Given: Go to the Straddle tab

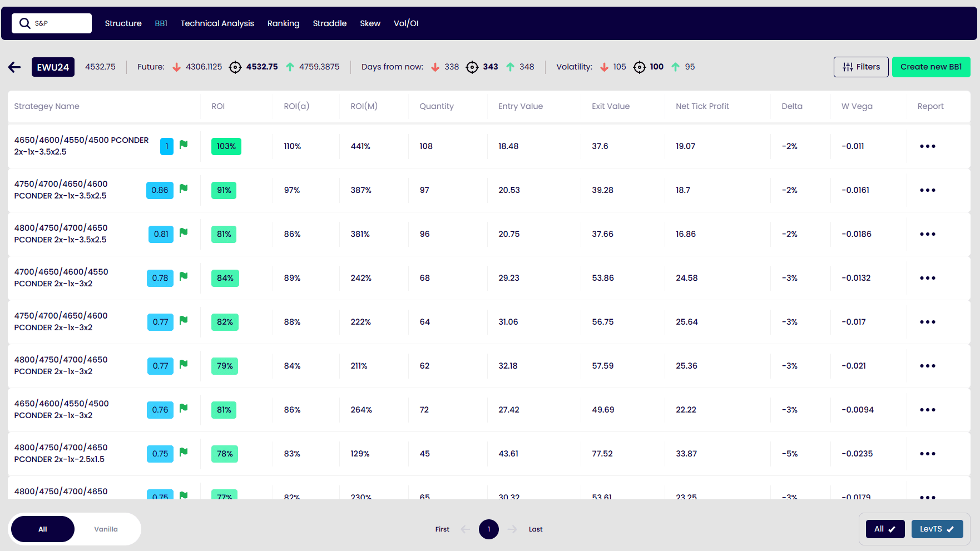Looking at the screenshot, I should click(x=329, y=23).
